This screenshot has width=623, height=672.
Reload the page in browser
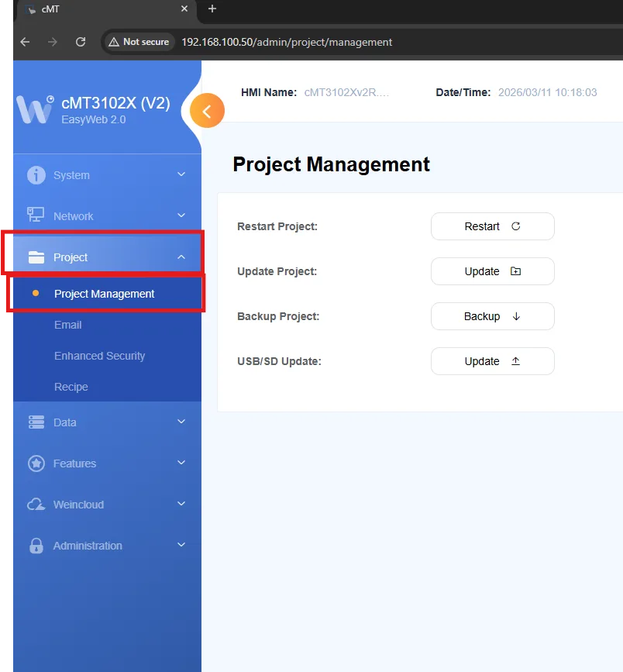pyautogui.click(x=81, y=42)
